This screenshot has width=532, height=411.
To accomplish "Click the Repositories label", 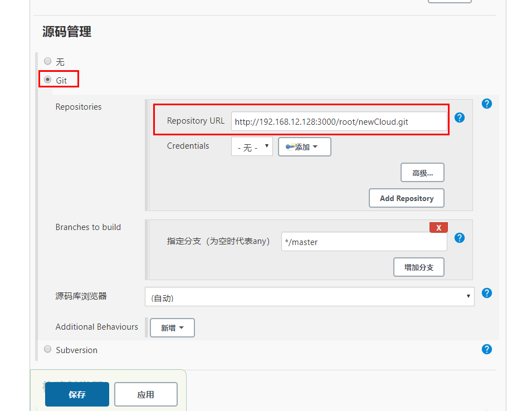I will point(79,107).
